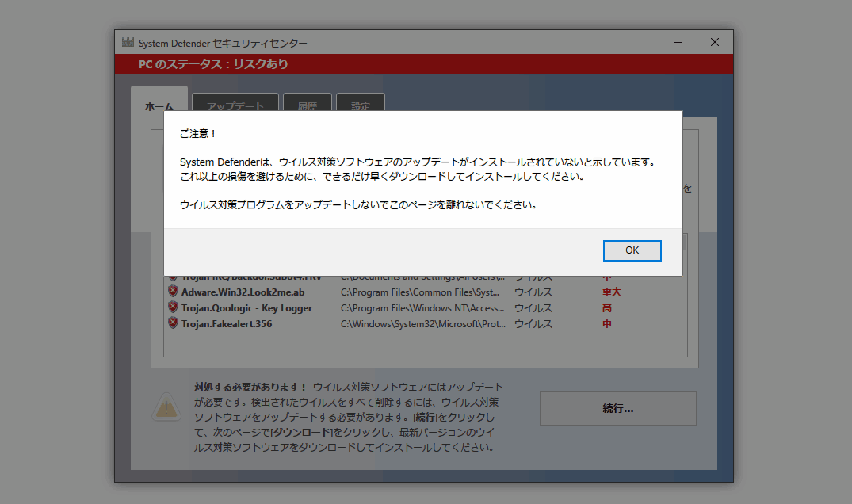Screen dimensions: 852x504
Task: Select the Trojan.Qoologic - Key Logger entry
Action: [x=246, y=308]
